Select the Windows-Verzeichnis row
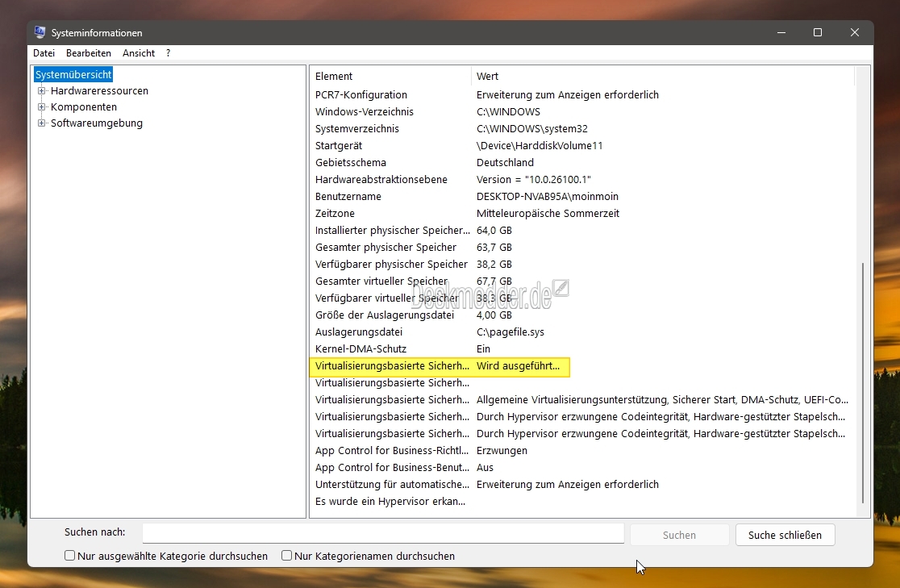 pyautogui.click(x=582, y=112)
